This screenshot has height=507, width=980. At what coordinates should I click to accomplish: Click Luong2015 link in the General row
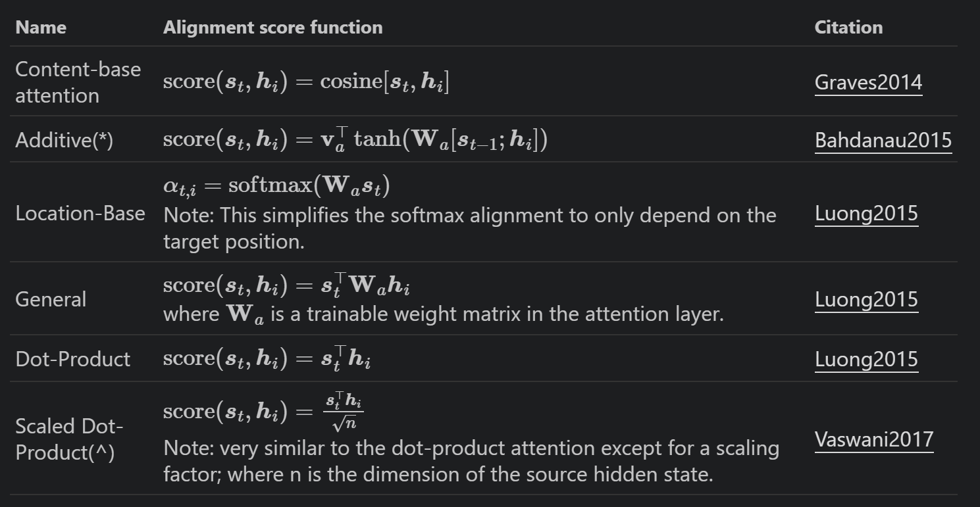point(866,299)
